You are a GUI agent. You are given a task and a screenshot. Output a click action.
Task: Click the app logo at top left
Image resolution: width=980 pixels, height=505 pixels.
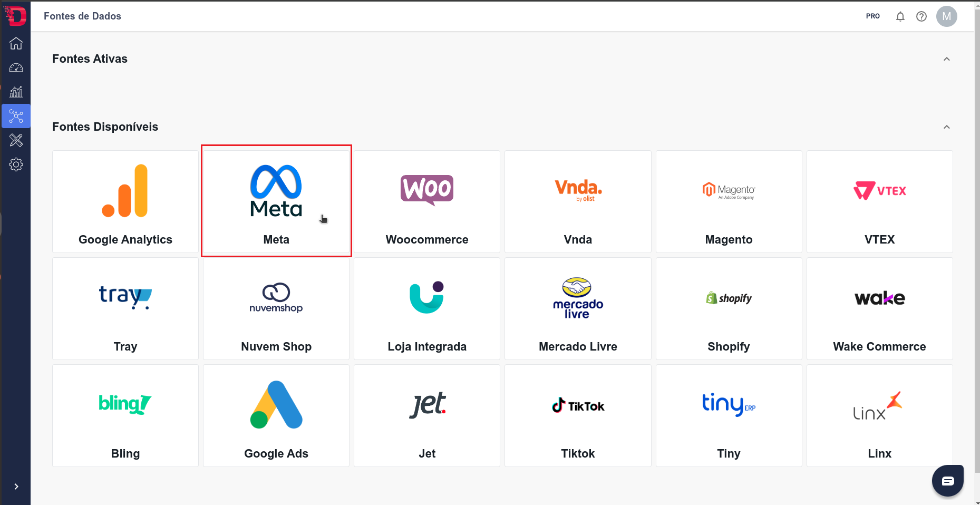(x=15, y=16)
